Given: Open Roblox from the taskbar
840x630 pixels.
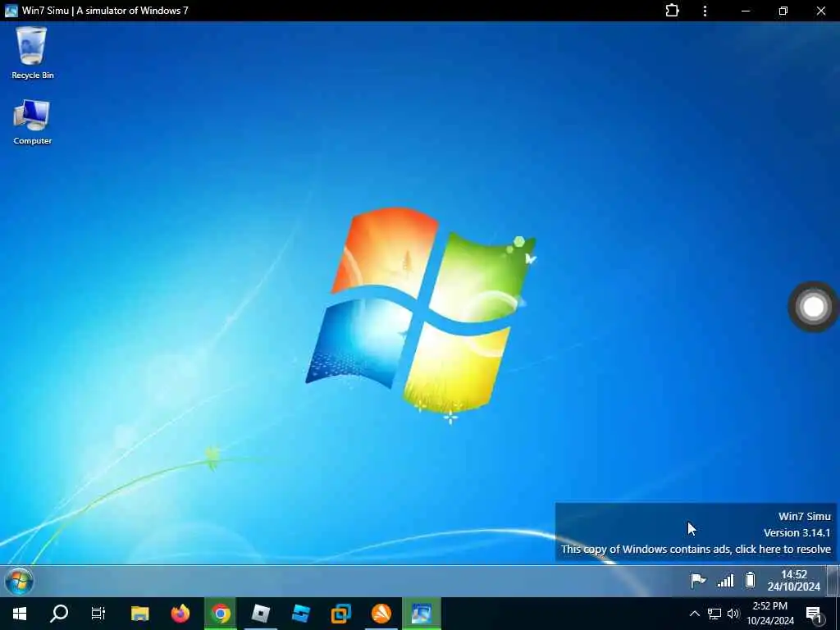Looking at the screenshot, I should click(261, 614).
